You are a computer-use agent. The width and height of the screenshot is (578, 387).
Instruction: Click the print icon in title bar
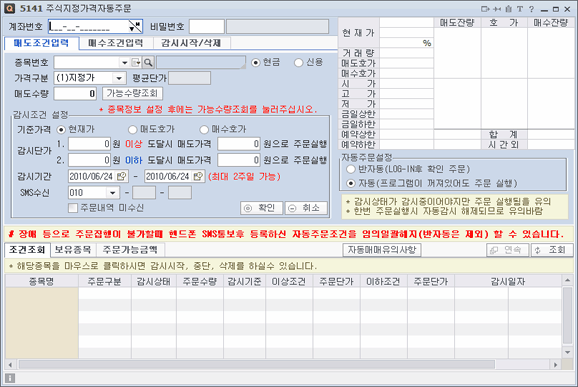pos(509,9)
